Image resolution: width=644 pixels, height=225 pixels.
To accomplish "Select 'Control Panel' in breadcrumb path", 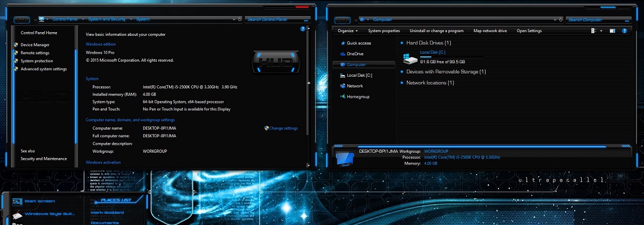I will pyautogui.click(x=65, y=19).
